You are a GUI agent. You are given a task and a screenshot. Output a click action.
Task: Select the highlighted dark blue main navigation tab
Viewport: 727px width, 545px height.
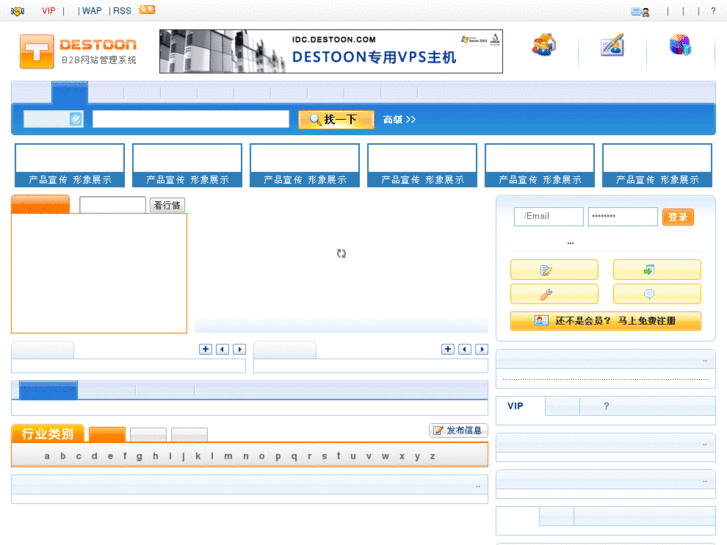coord(70,92)
